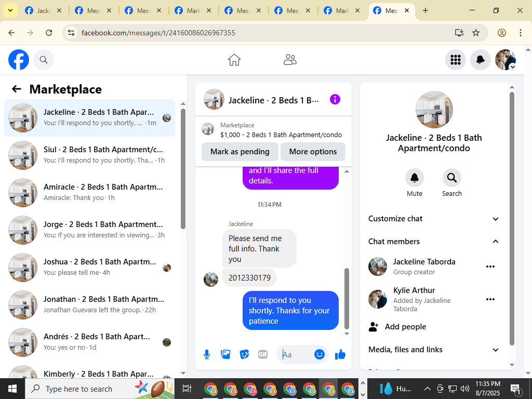Open the sticker picker icon
The height and width of the screenshot is (399, 532).
point(244,354)
